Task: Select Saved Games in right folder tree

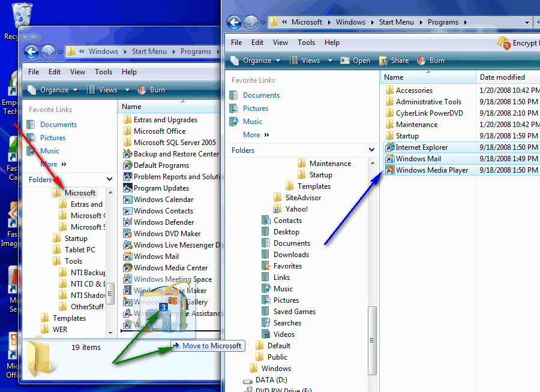Action: tap(289, 312)
